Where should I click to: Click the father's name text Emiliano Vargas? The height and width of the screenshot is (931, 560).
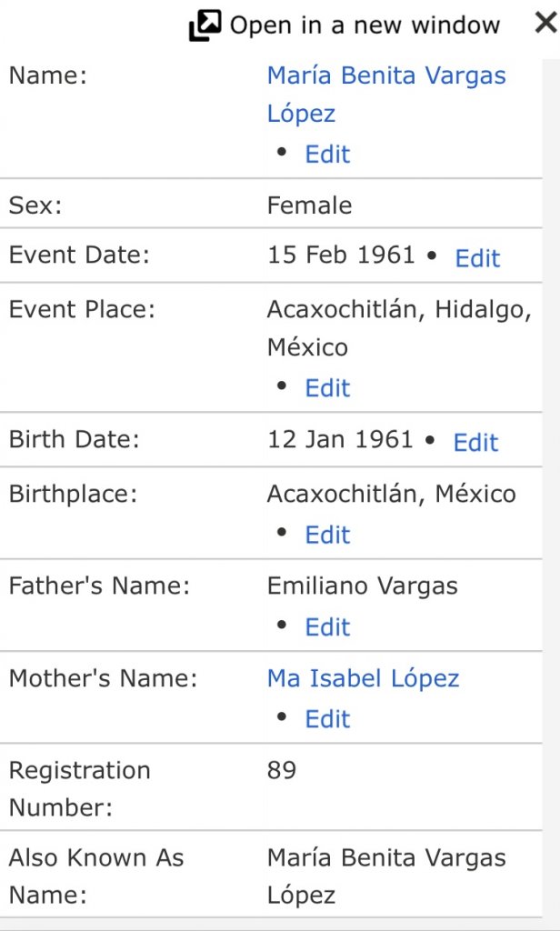(362, 587)
